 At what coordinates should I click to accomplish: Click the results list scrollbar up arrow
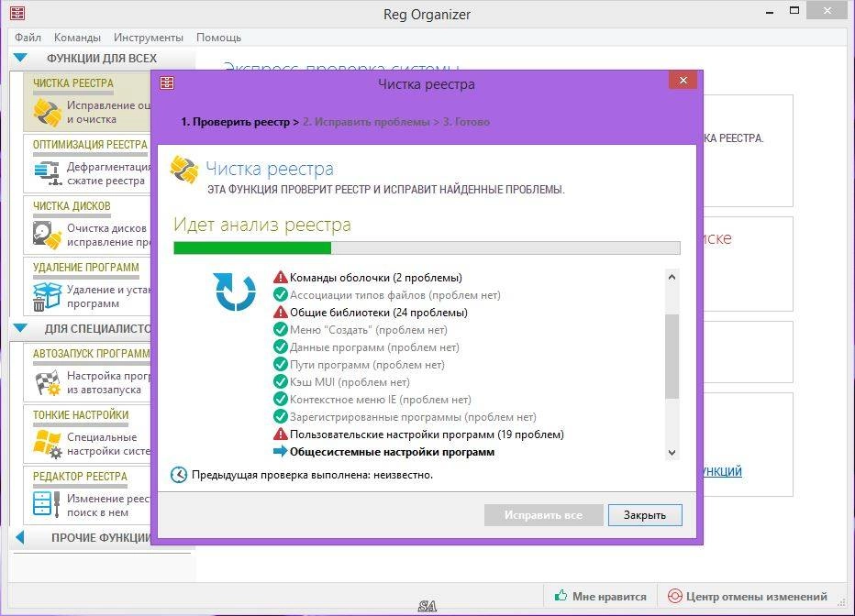(672, 277)
